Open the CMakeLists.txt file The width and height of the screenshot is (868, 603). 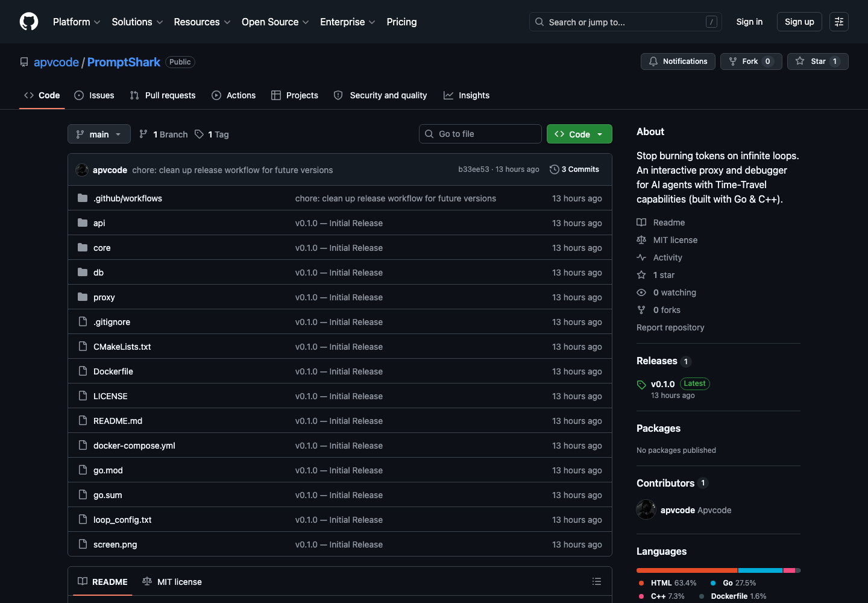point(122,347)
